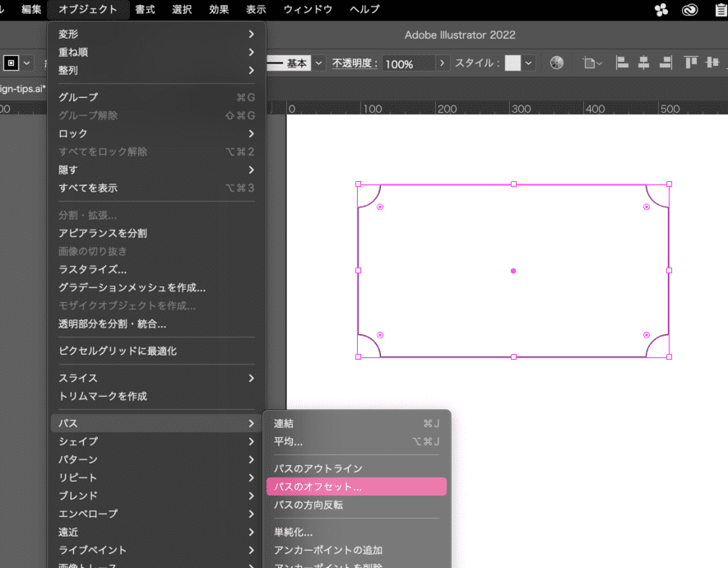The width and height of the screenshot is (728, 568).
Task: Select the horizontal align center icon
Action: pyautogui.click(x=643, y=63)
